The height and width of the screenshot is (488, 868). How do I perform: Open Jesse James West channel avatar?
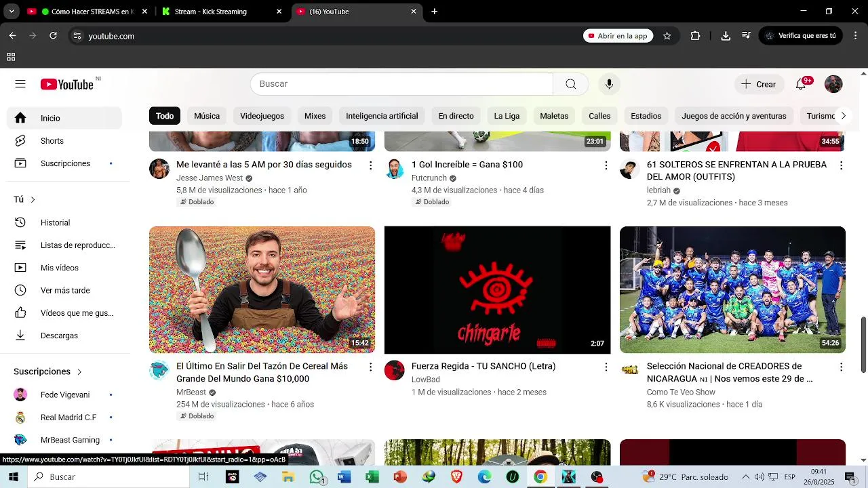tap(159, 169)
